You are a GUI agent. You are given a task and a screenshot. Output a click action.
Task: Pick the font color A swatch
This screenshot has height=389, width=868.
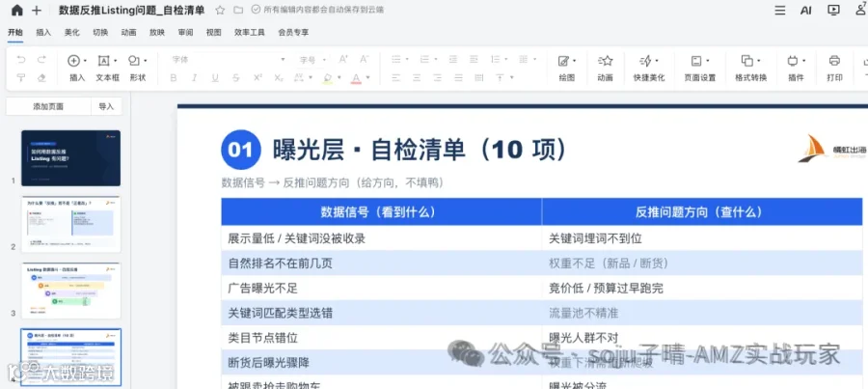pos(356,78)
